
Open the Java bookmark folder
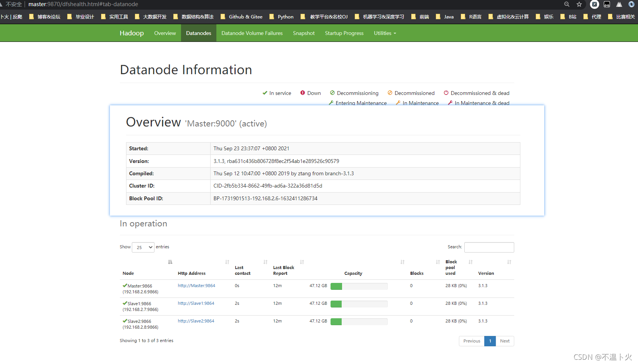[445, 17]
